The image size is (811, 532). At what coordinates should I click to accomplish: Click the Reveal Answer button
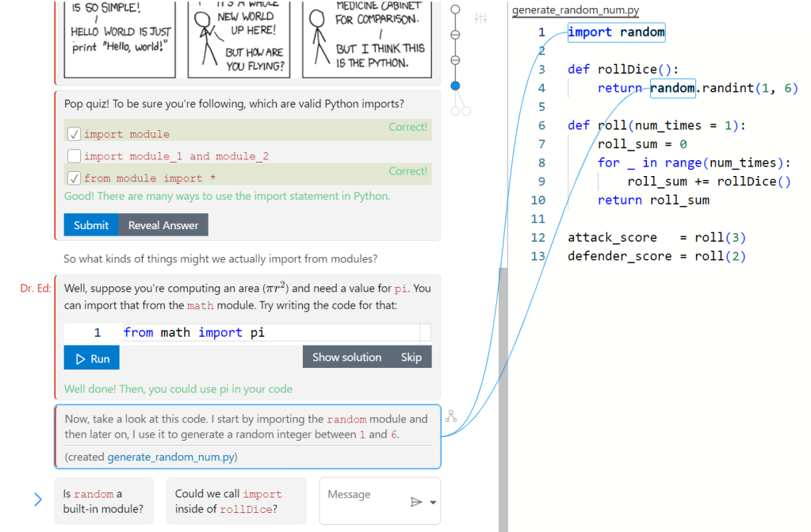(163, 225)
